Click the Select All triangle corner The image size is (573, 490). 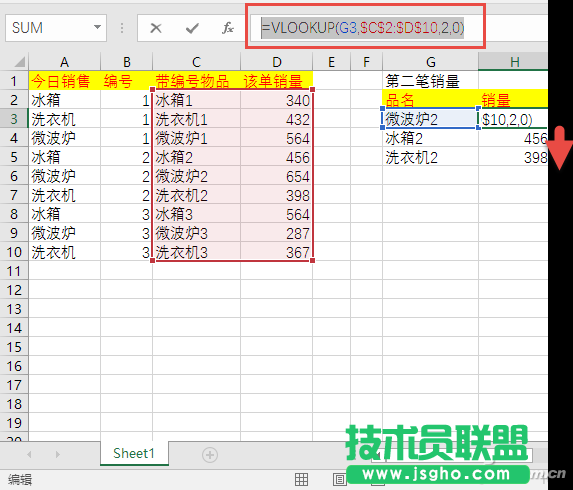click(x=14, y=61)
